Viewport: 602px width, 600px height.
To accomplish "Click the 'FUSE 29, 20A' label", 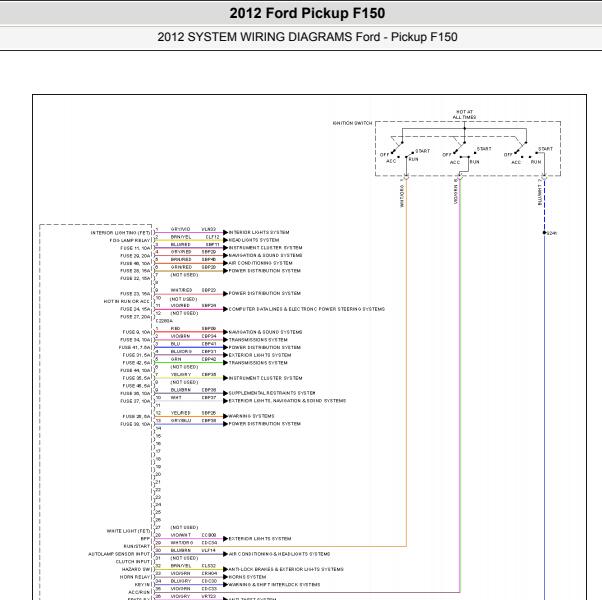I will pos(135,256).
